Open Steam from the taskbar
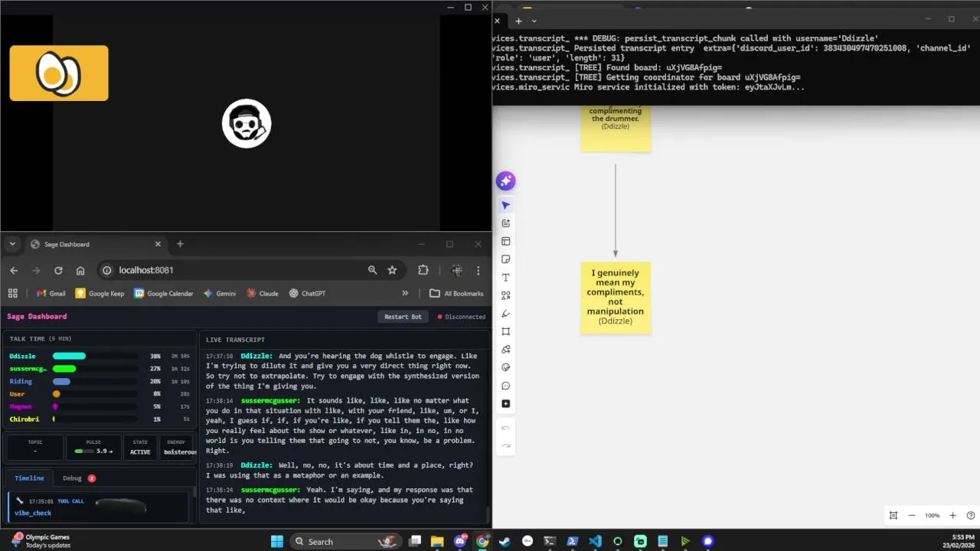The width and height of the screenshot is (980, 551). 505,541
